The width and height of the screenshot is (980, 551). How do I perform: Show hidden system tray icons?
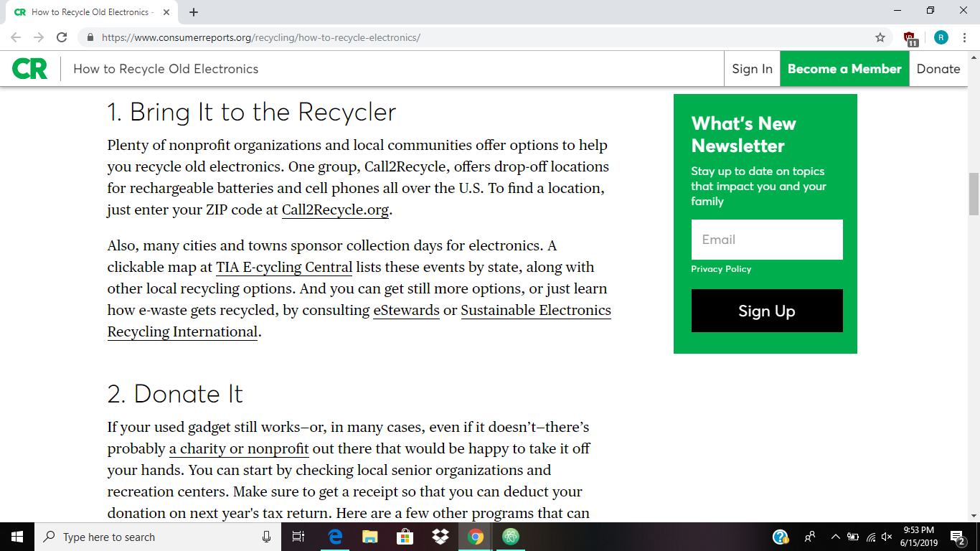coord(835,537)
